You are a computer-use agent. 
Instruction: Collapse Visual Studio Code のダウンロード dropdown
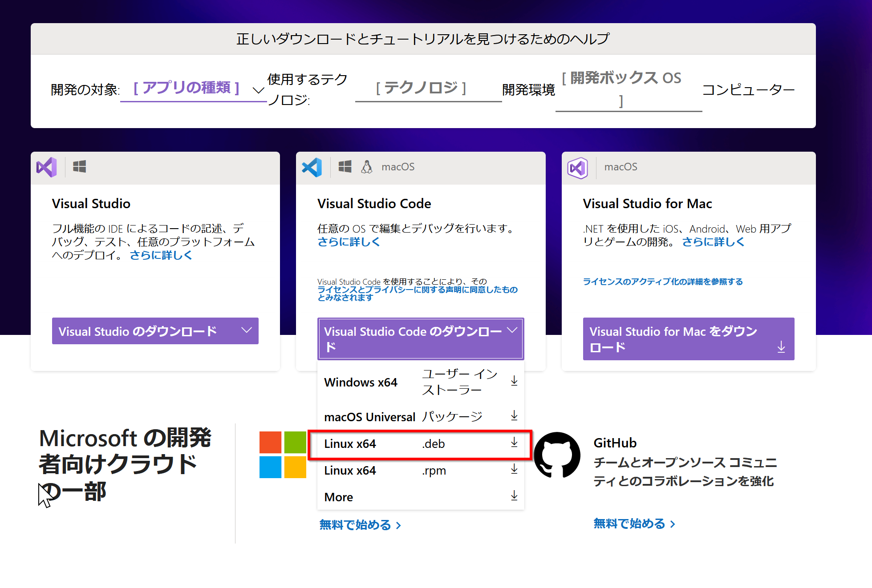point(421,339)
